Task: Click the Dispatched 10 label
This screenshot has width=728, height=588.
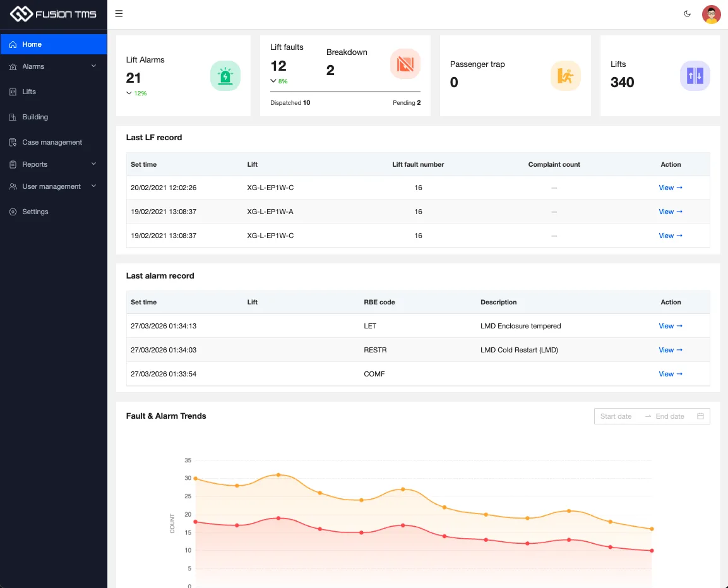Action: 290,103
